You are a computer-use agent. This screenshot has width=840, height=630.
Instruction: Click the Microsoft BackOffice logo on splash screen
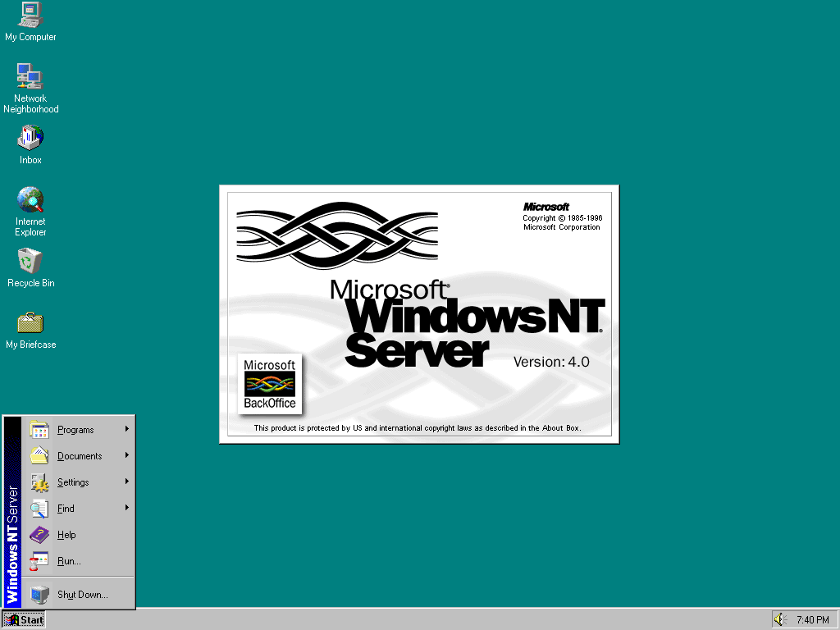269,384
